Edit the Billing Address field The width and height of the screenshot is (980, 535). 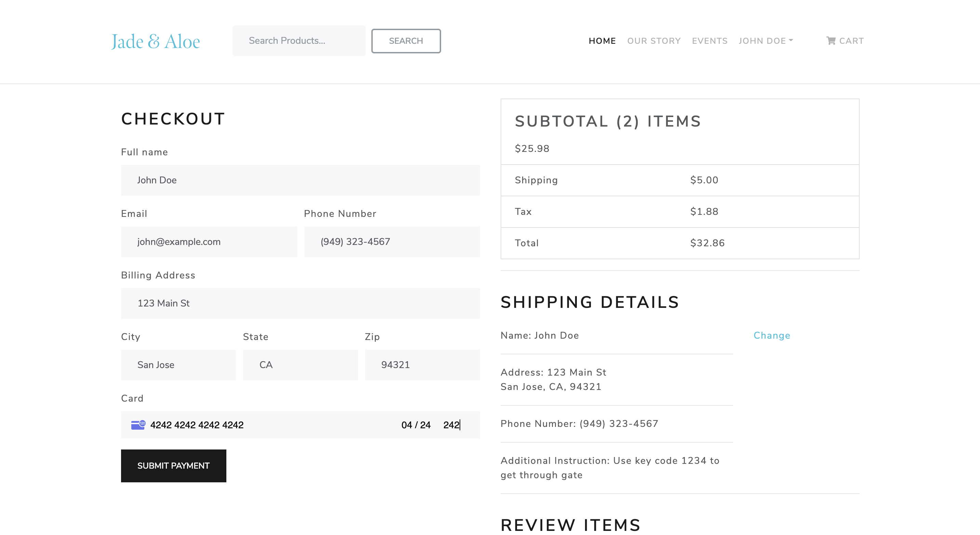(301, 303)
